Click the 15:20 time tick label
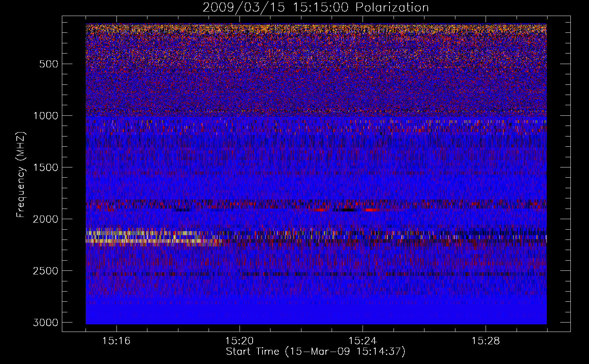This screenshot has width=589, height=364. point(239,341)
